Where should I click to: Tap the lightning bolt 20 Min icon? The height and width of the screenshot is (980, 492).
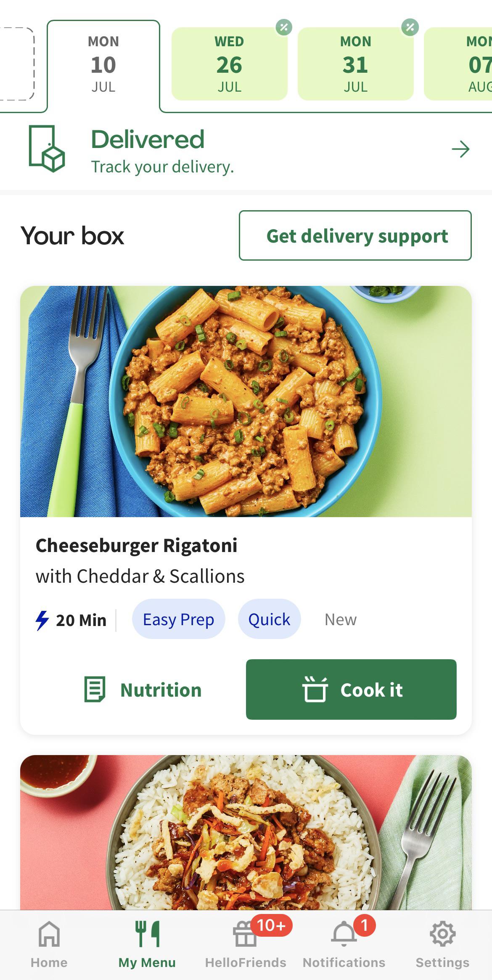(42, 620)
